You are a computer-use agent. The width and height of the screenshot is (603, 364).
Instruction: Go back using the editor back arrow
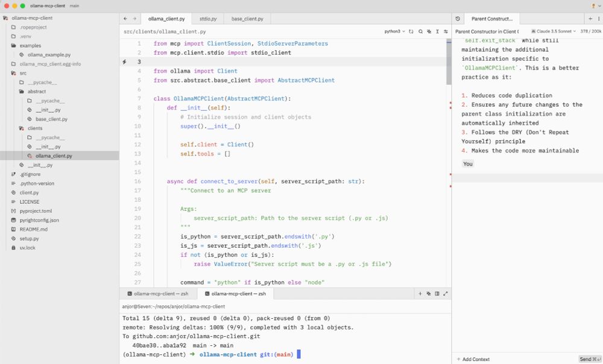coord(125,19)
